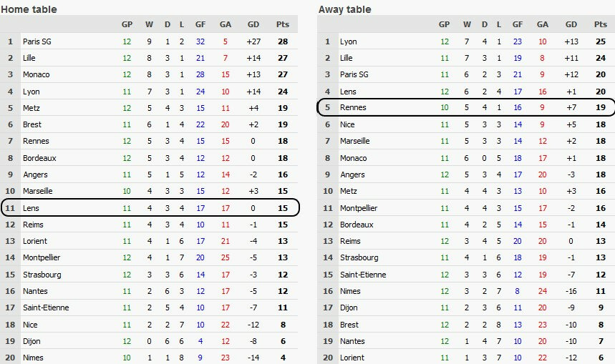Click Lens in the Home table
The height and width of the screenshot is (364, 615).
coord(32,208)
